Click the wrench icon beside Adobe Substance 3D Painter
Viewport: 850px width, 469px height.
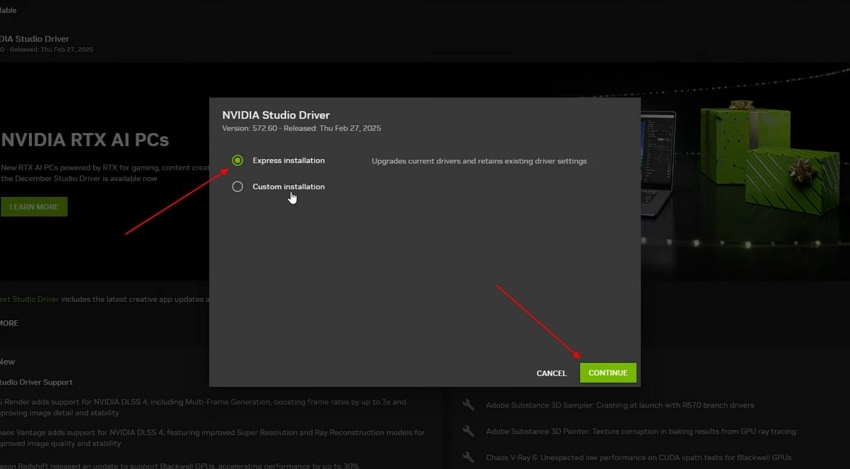pos(468,431)
